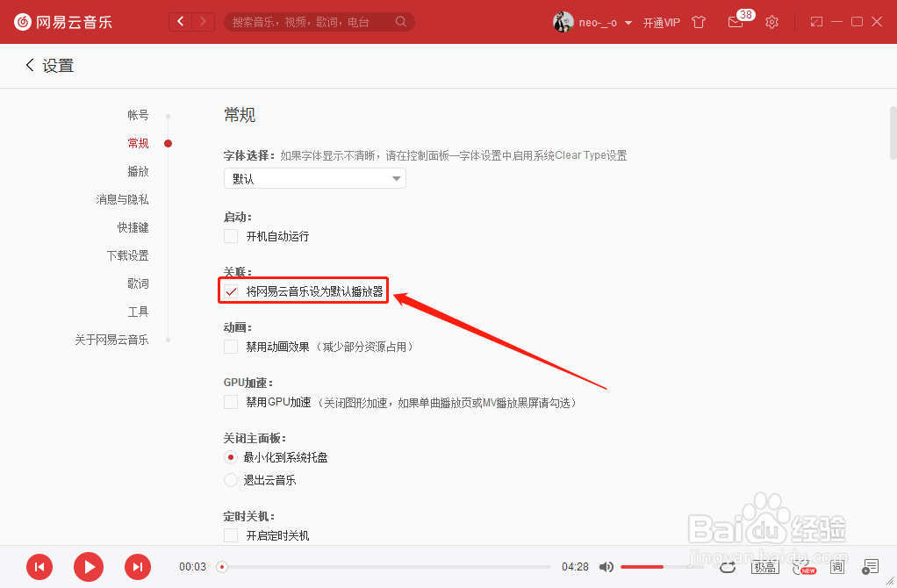Viewport: 897px width, 588px height.
Task: Toggle the loop playback mode icon
Action: pyautogui.click(x=728, y=567)
